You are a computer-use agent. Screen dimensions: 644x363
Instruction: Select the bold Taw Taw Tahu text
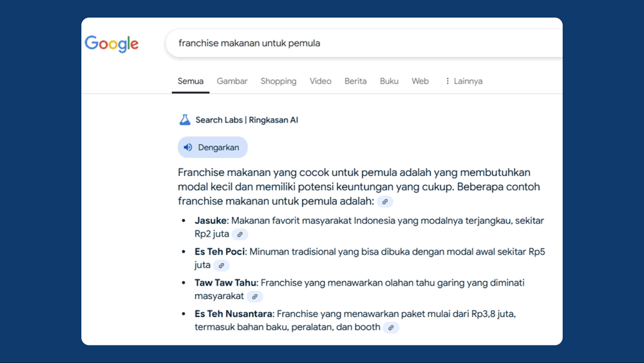point(225,283)
